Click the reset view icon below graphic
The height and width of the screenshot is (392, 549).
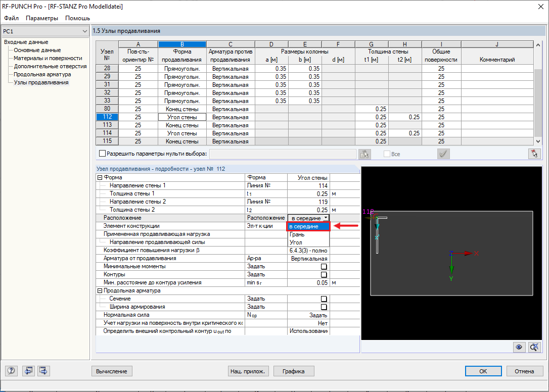point(534,347)
